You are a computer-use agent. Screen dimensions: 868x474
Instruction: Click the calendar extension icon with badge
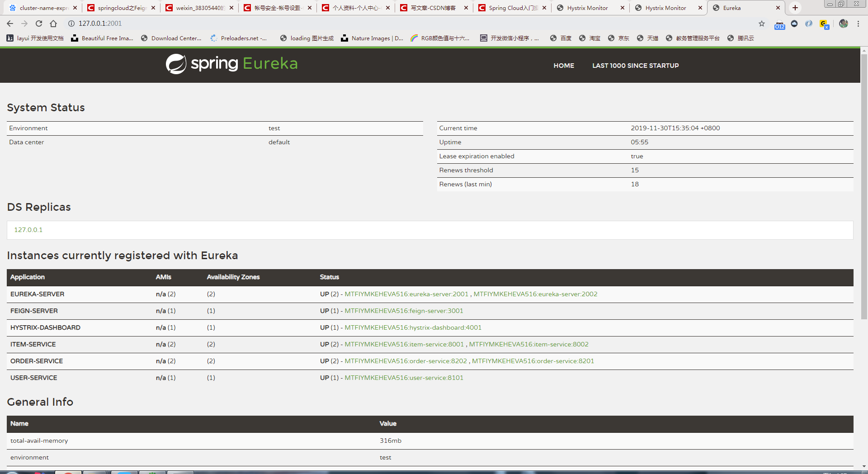(780, 25)
